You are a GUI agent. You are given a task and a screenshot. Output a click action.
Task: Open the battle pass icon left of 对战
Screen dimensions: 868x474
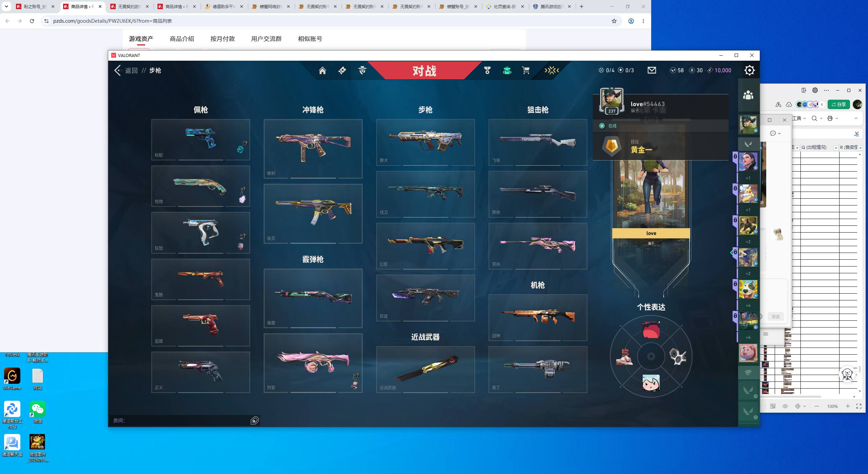tap(342, 70)
